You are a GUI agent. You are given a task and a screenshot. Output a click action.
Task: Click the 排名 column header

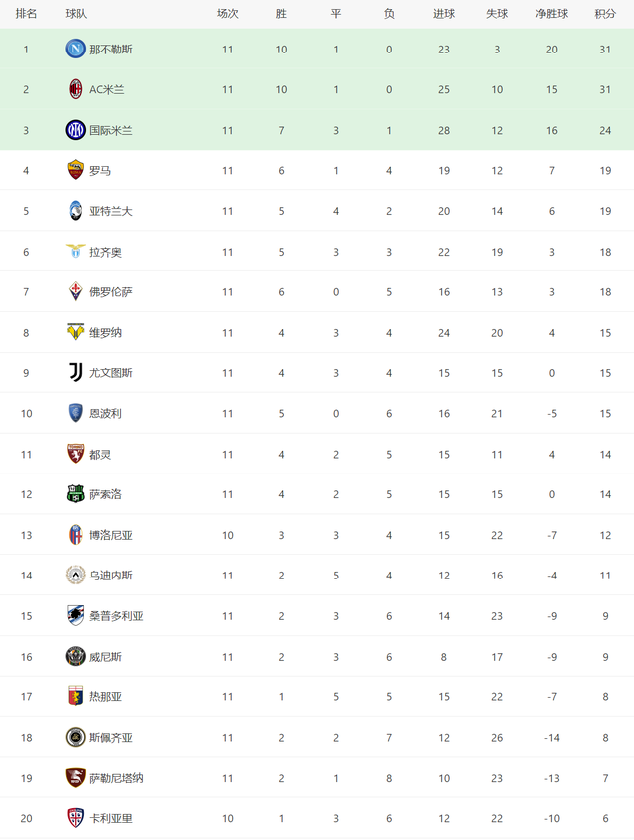[x=26, y=14]
